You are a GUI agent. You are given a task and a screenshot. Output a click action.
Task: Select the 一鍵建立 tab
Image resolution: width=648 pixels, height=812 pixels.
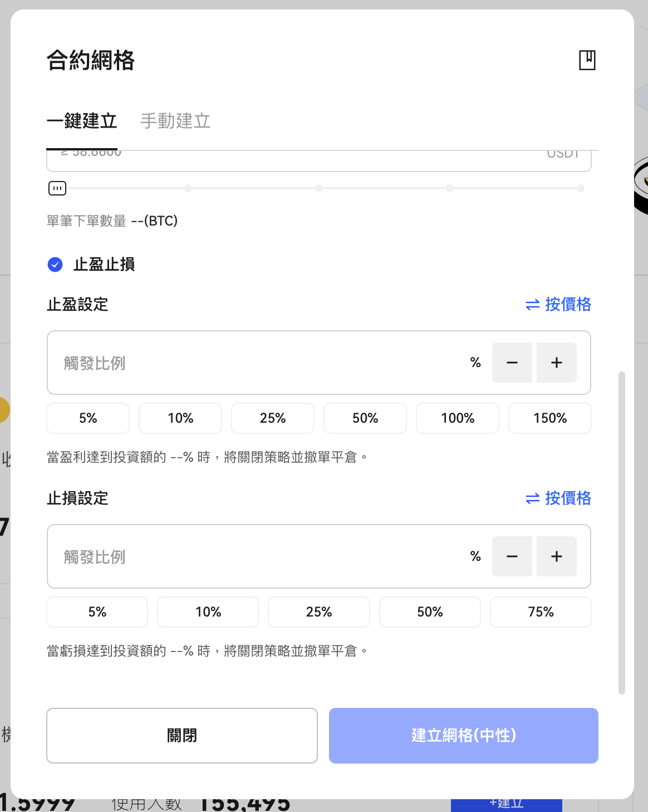coord(82,121)
